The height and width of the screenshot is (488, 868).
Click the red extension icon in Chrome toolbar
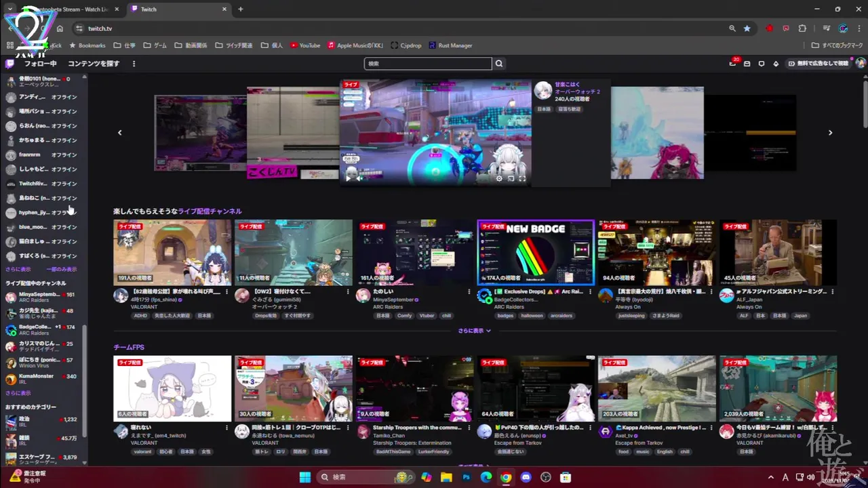coord(770,28)
